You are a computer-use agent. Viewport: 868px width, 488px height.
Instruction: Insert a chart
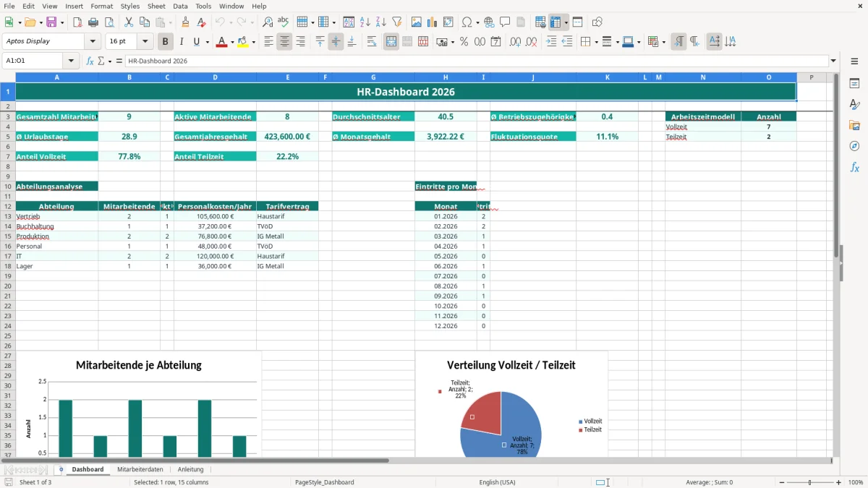point(433,22)
